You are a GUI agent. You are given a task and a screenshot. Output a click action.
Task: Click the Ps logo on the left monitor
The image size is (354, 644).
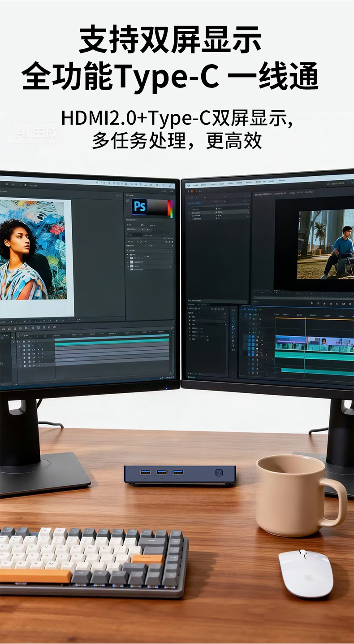[x=140, y=206]
